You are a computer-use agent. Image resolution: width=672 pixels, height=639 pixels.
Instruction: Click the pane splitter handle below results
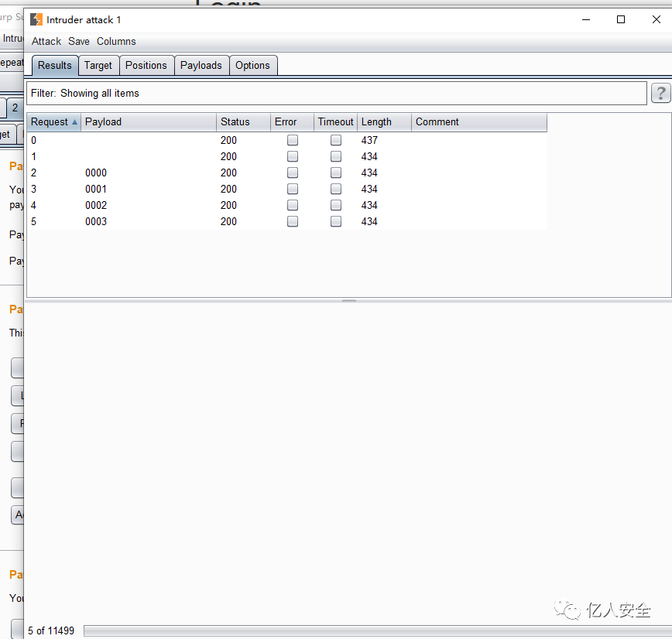(x=349, y=301)
